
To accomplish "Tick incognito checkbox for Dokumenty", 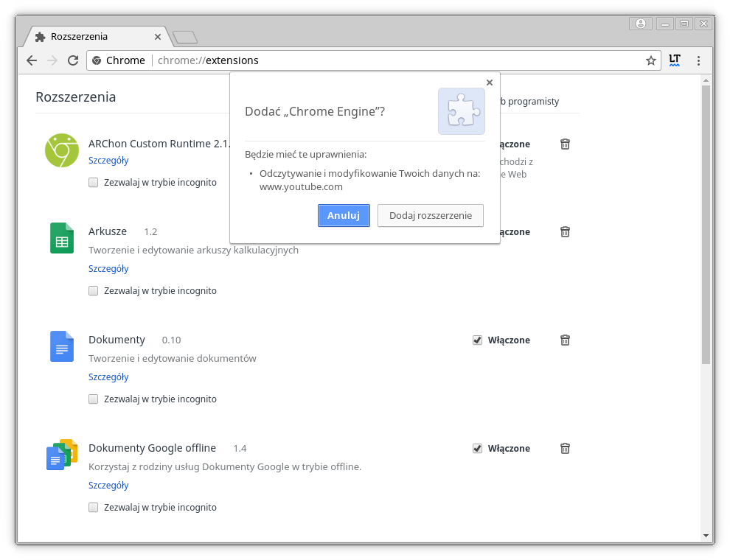I will click(x=94, y=399).
